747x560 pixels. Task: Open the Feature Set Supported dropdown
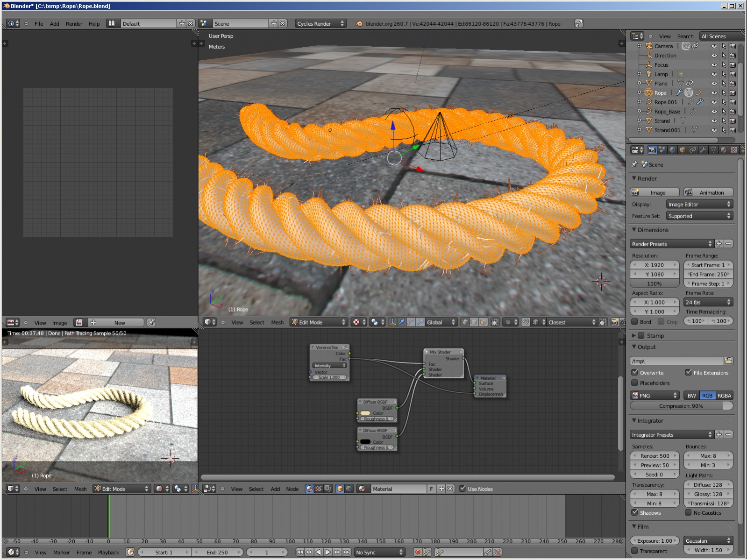tap(699, 216)
